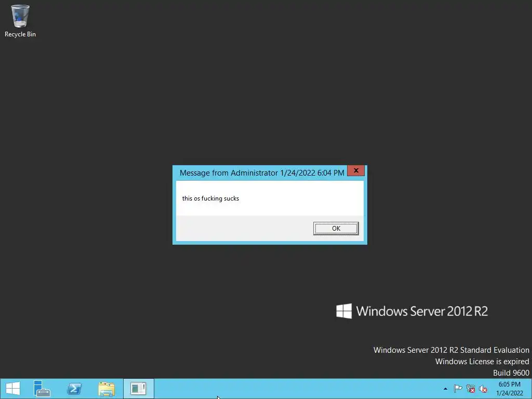Close the Message from Administrator dialog
This screenshot has height=399, width=532.
(x=356, y=170)
